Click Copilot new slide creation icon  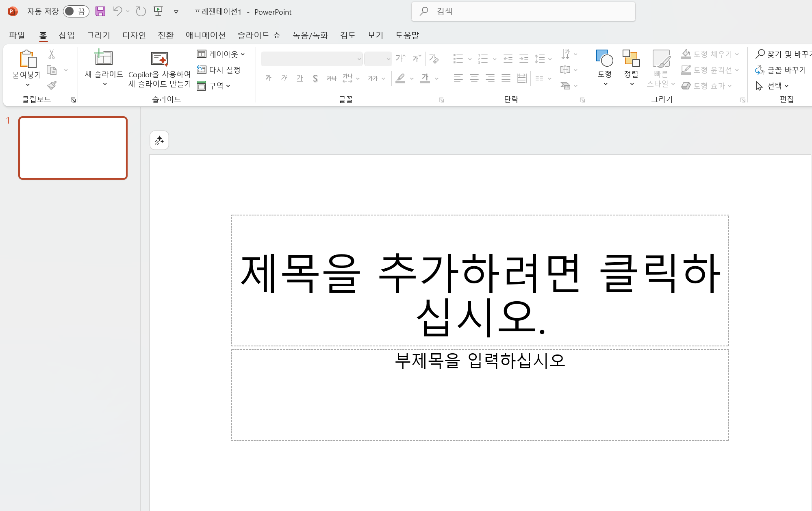[x=159, y=59]
